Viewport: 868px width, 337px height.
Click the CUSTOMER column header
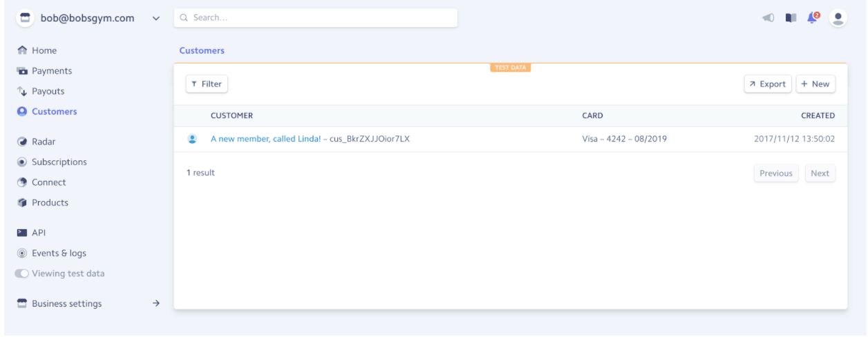coord(232,115)
